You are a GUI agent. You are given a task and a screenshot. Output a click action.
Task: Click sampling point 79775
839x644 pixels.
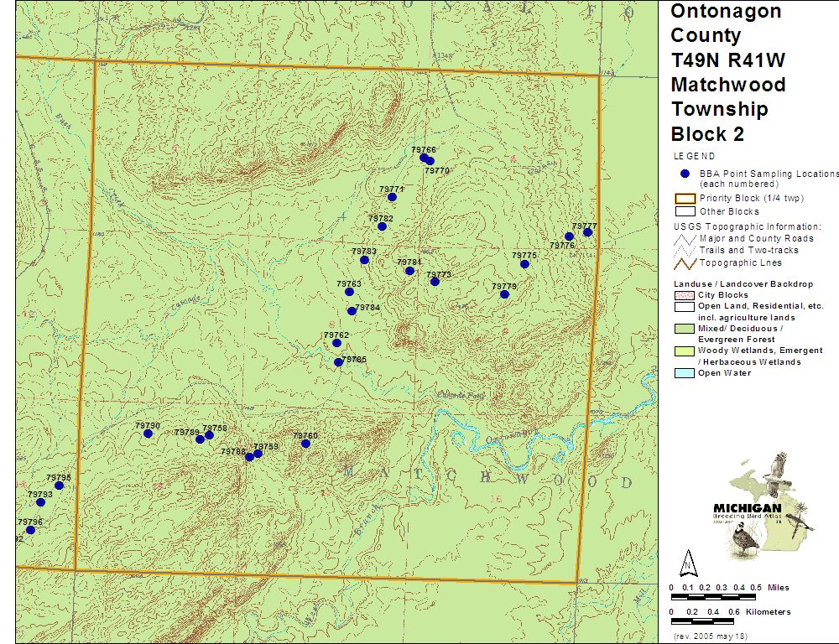pos(524,264)
